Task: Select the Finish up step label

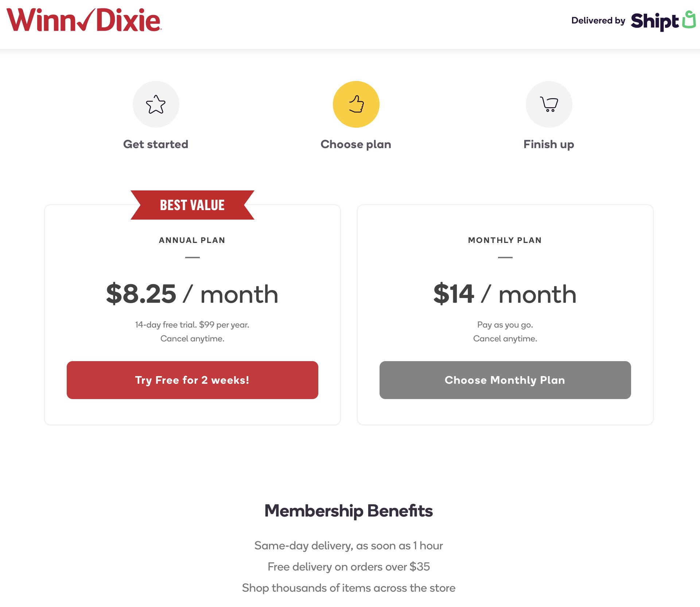Action: coord(549,144)
